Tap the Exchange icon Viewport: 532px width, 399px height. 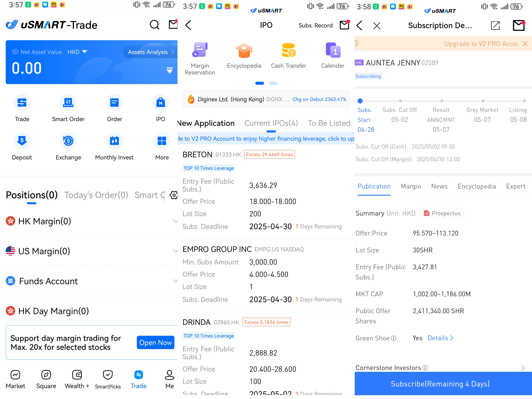(x=68, y=141)
